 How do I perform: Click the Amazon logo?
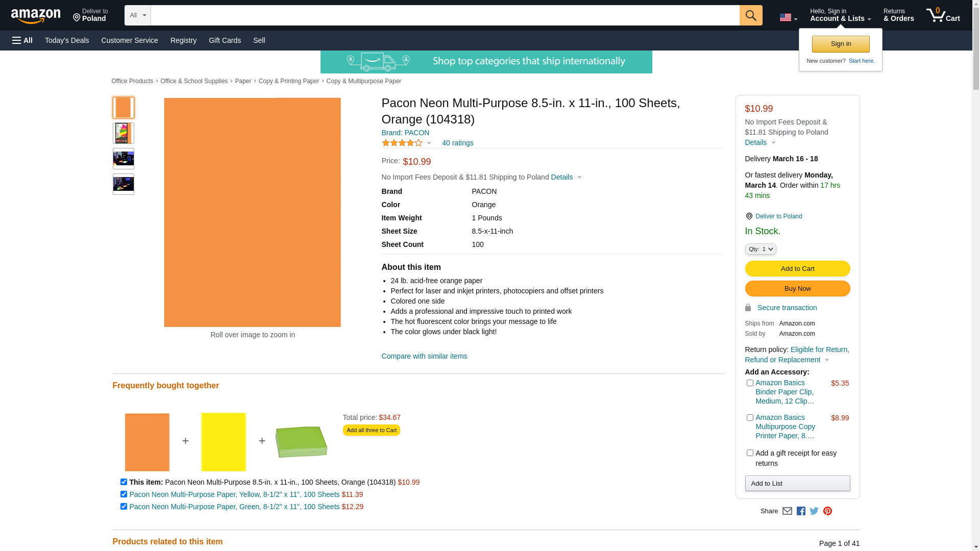pos(36,16)
